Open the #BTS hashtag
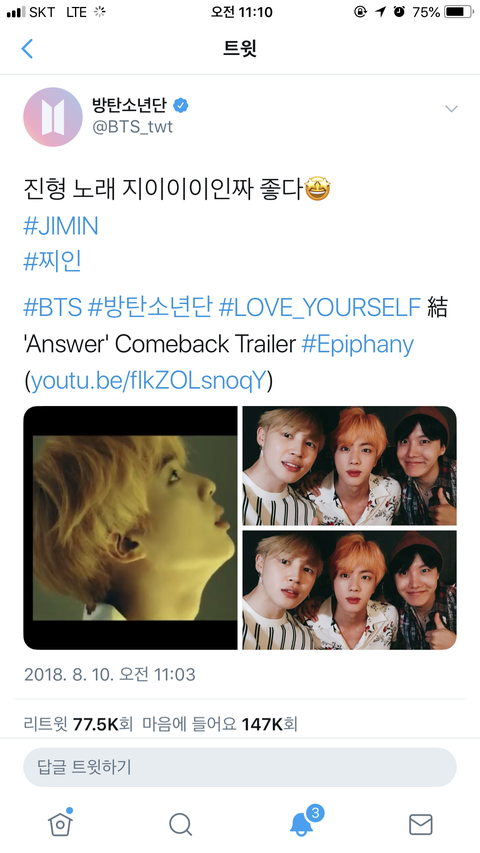Image resolution: width=480 pixels, height=853 pixels. pyautogui.click(x=53, y=307)
